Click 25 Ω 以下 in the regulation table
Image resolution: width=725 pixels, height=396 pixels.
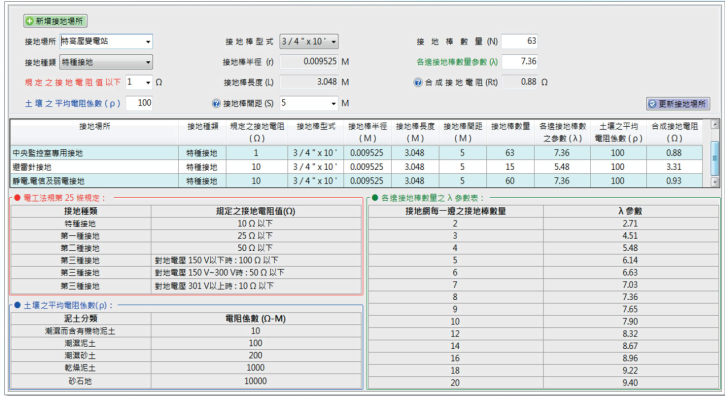click(255, 236)
